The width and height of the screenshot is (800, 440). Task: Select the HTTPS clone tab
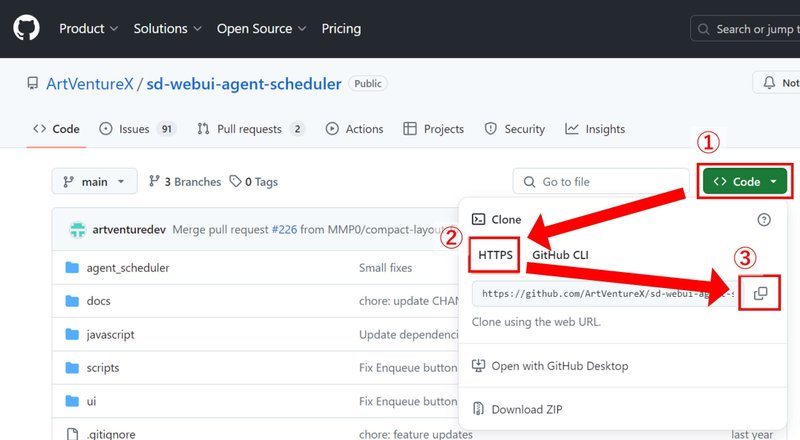(x=495, y=255)
